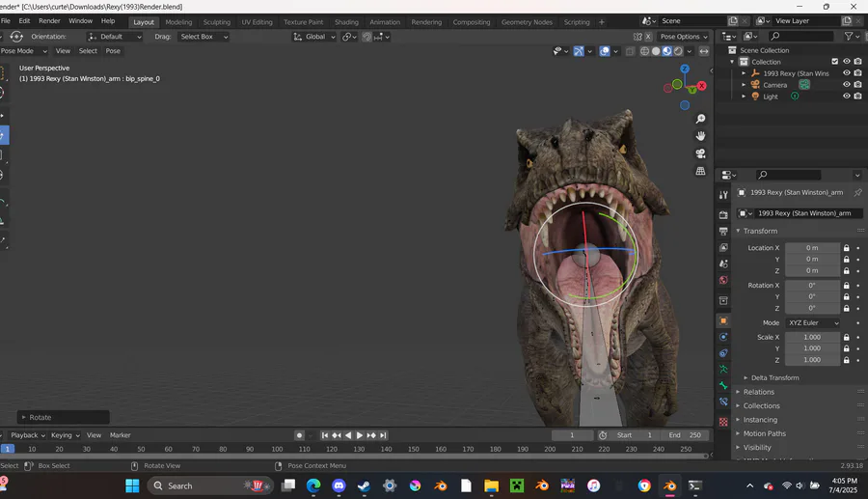Open the Orientation Default dropdown
This screenshot has width=868, height=499.
pos(115,37)
